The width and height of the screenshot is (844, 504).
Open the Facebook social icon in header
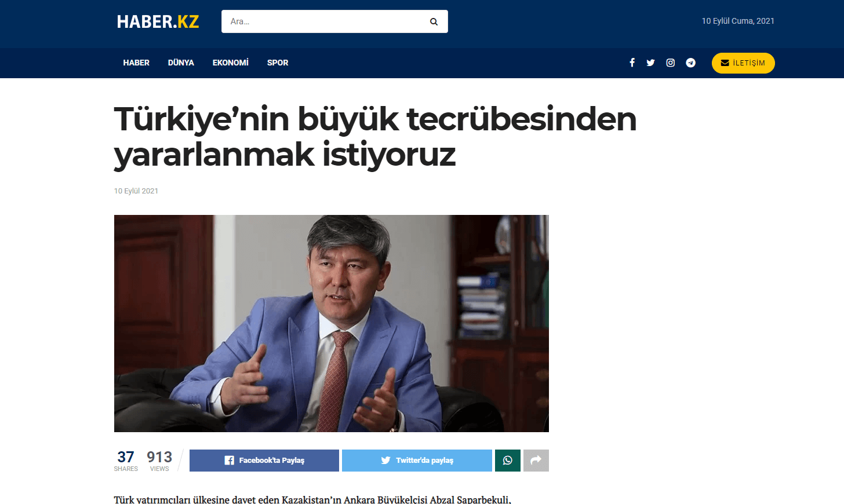tap(632, 63)
